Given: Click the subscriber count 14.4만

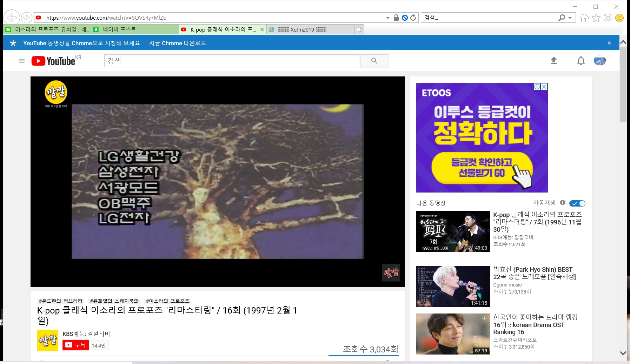Looking at the screenshot, I should (x=99, y=345).
